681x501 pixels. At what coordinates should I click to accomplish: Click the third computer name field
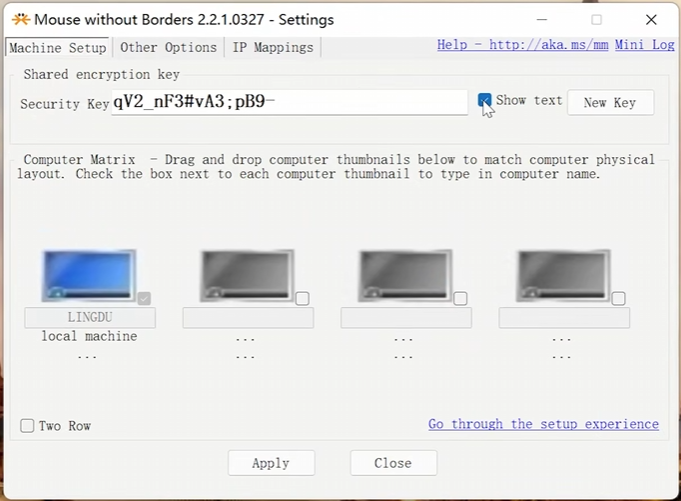(x=406, y=318)
